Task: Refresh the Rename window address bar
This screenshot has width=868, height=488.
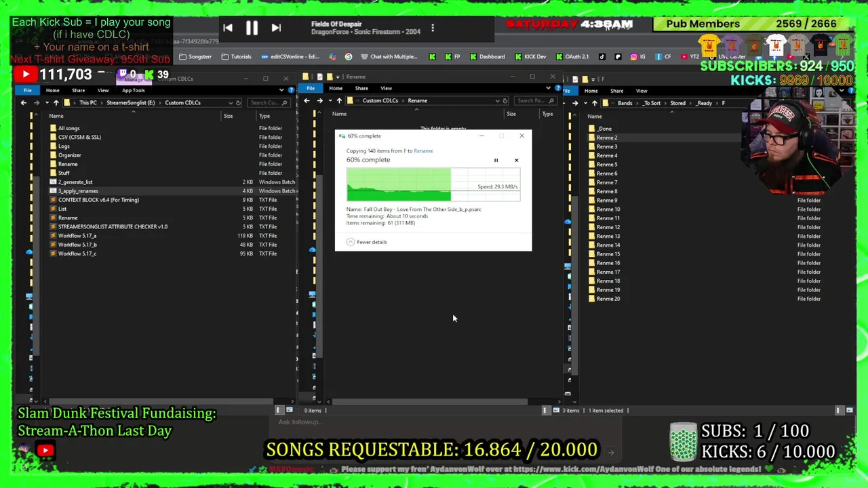Action: [505, 101]
